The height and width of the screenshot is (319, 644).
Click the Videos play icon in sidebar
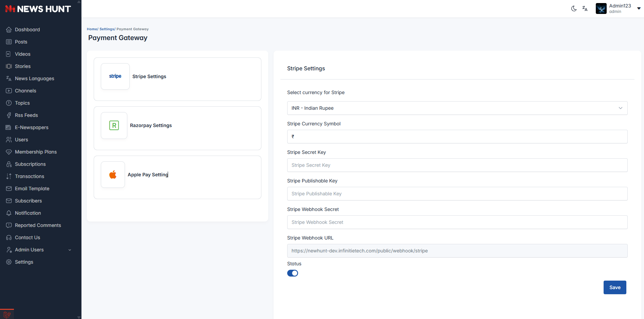click(x=9, y=54)
